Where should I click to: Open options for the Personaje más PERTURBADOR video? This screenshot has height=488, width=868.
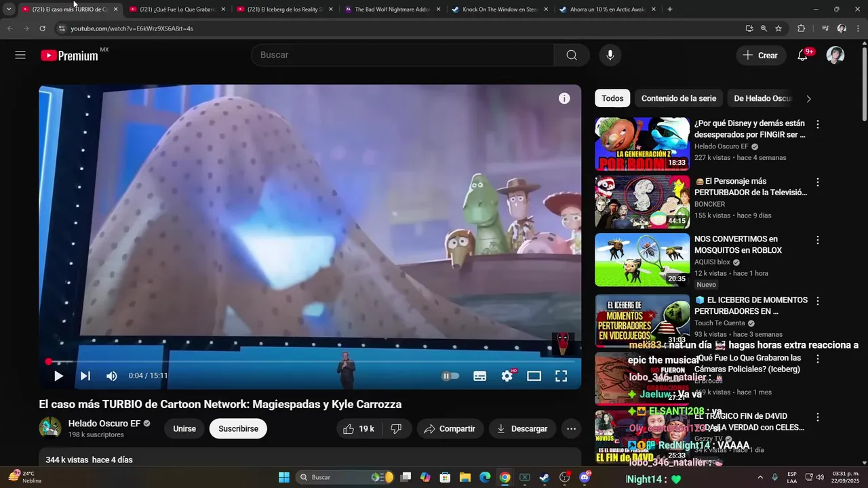(818, 182)
